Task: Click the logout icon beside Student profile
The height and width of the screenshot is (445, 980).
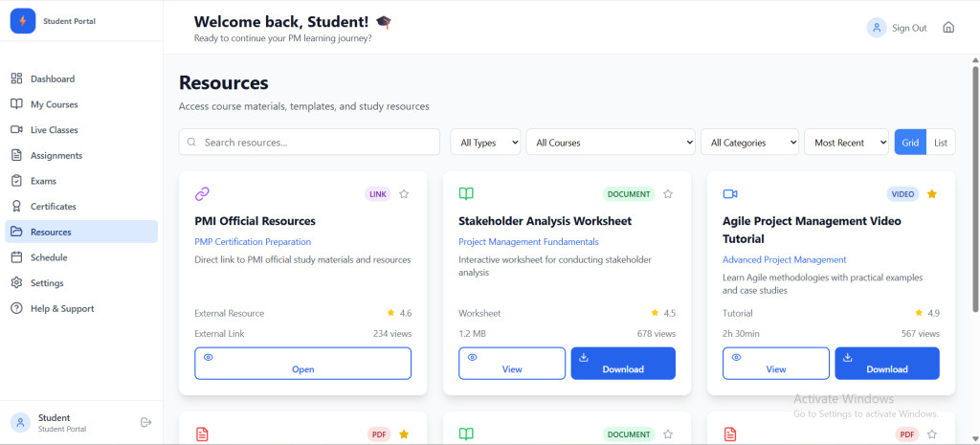Action: 146,422
